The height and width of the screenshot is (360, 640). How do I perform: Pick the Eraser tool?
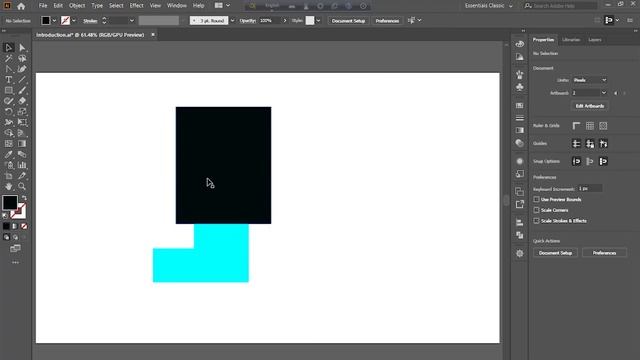pos(22,101)
